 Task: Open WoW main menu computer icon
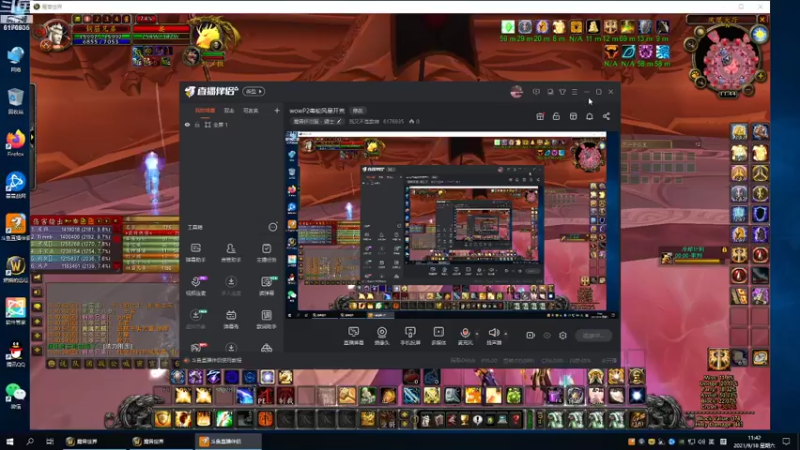click(x=503, y=420)
